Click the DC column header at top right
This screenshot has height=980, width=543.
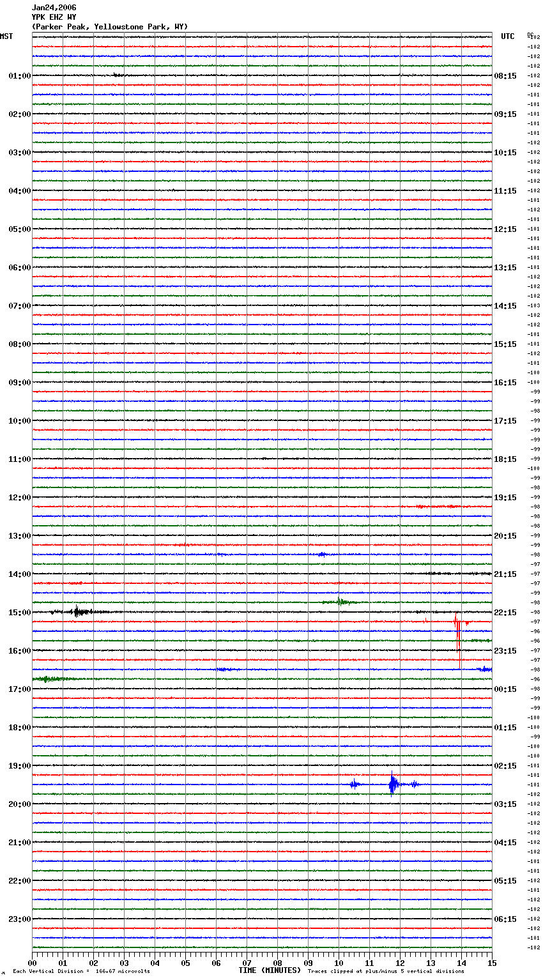tap(530, 34)
